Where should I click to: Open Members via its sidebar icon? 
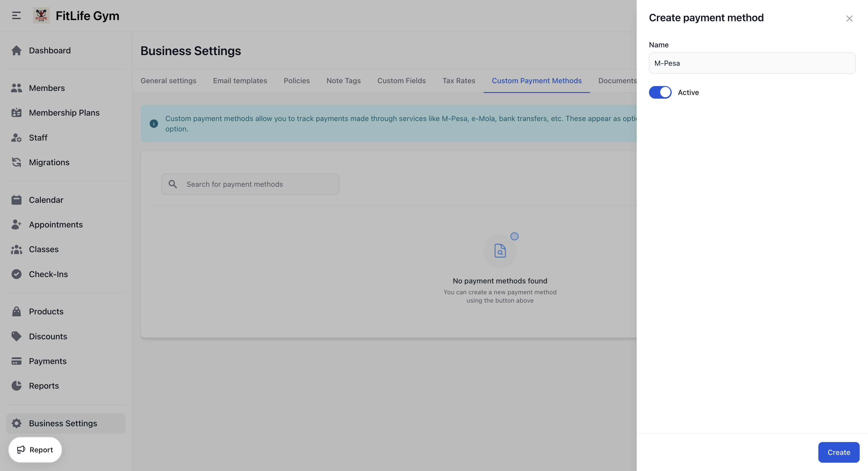tap(17, 88)
